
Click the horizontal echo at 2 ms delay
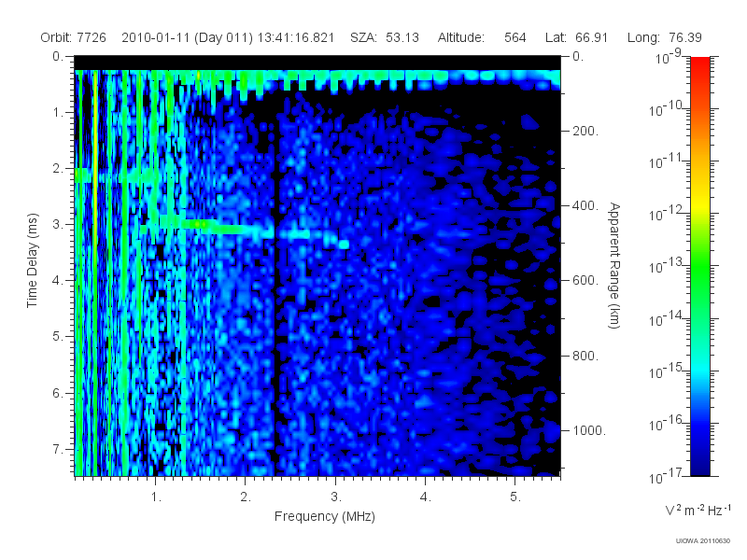coord(117,175)
